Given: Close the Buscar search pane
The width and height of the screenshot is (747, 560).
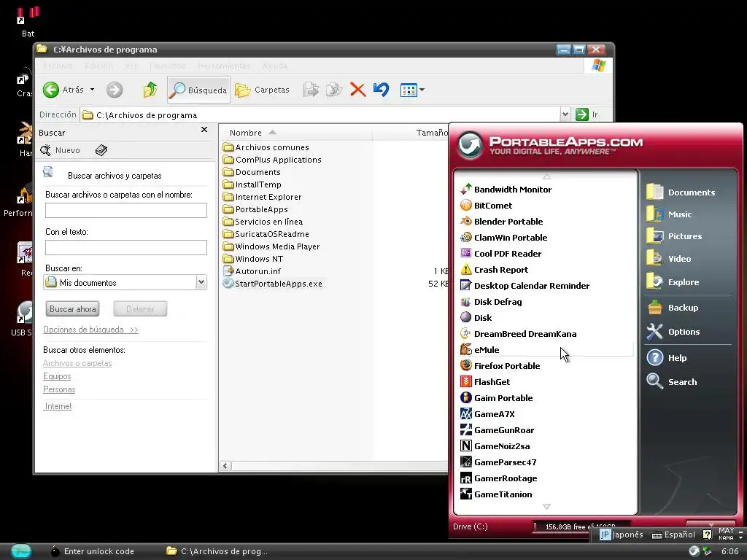Looking at the screenshot, I should click(204, 130).
